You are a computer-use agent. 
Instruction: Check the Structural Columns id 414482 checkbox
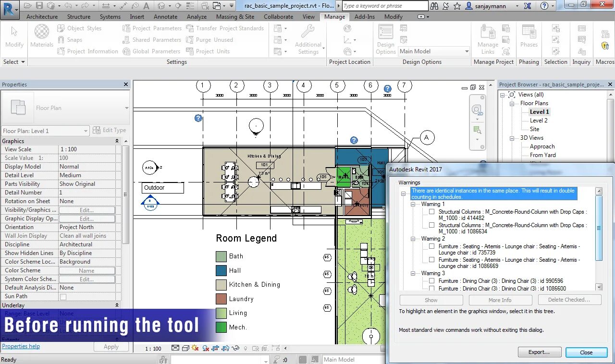(x=432, y=212)
